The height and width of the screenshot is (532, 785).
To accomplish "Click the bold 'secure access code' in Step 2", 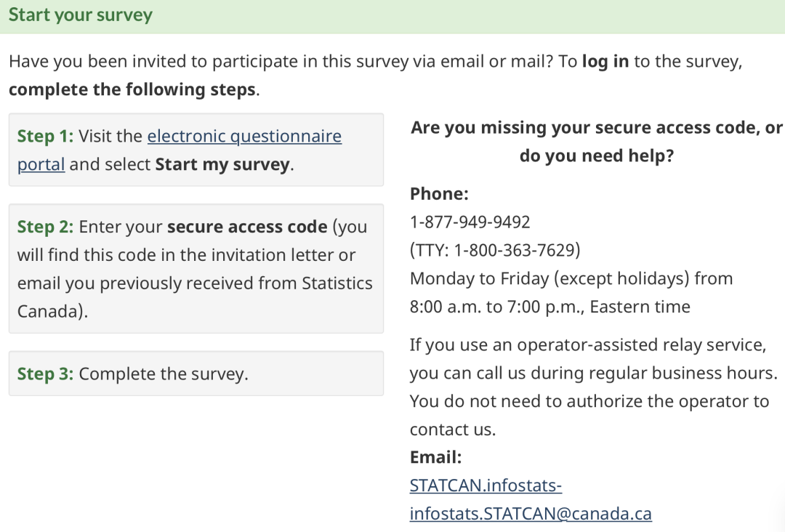I will pos(247,227).
